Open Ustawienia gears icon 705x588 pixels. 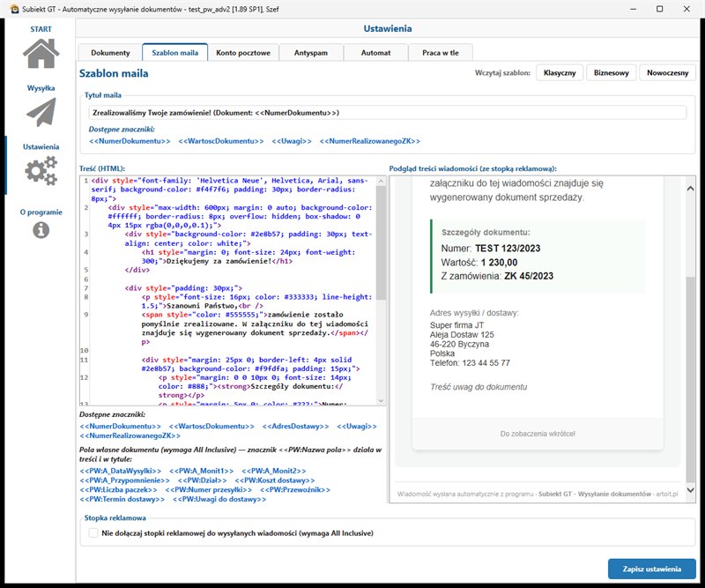[x=41, y=171]
